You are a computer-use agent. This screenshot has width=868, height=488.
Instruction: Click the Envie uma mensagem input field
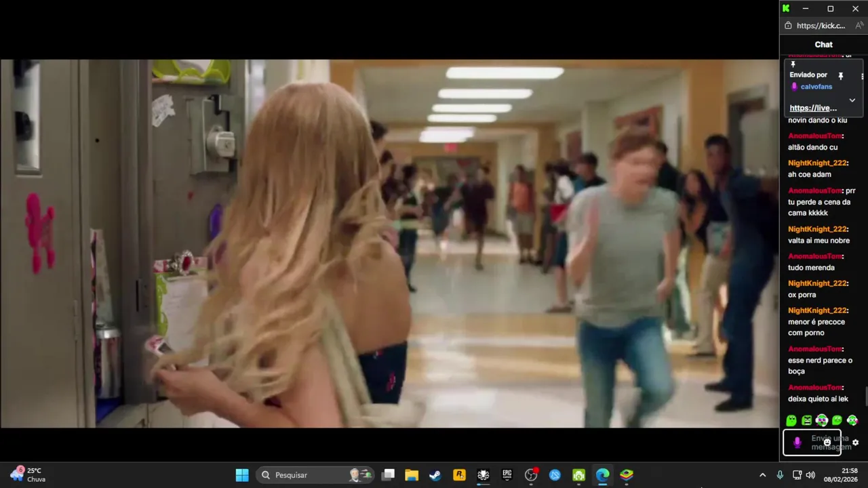click(812, 443)
